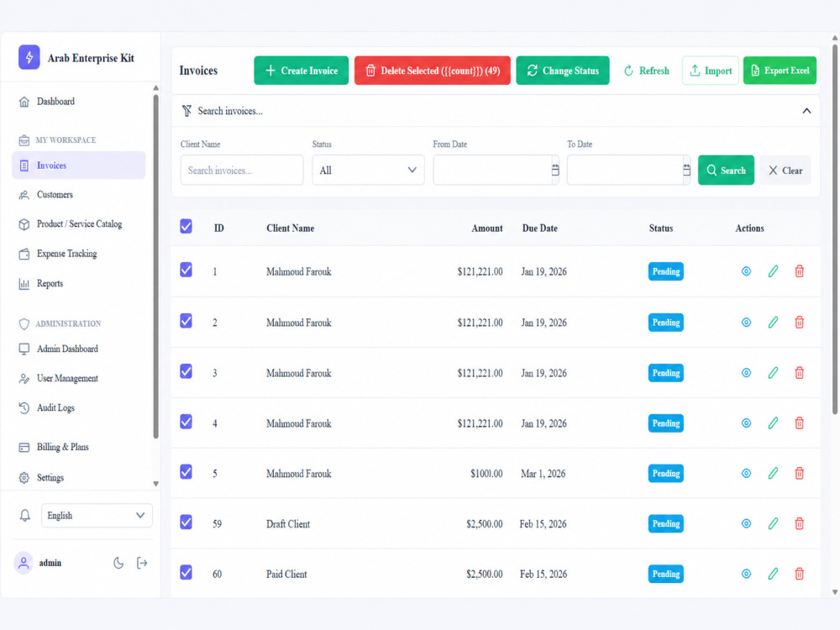Click the Change Status button

tap(563, 71)
